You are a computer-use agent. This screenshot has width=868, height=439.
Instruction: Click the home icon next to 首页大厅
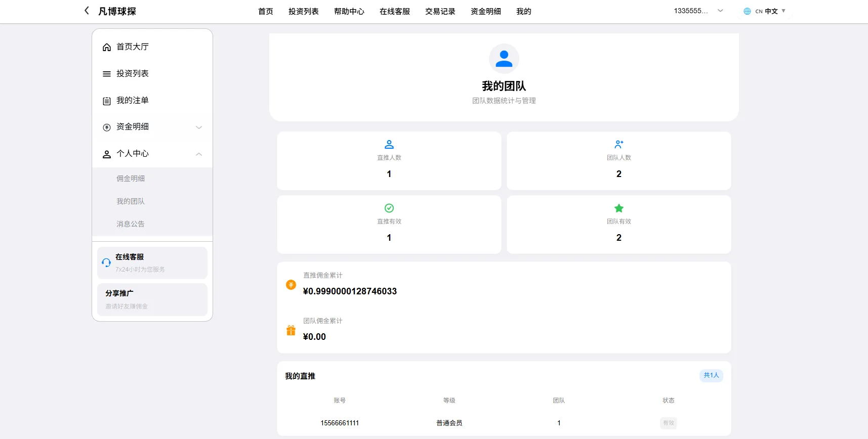107,47
